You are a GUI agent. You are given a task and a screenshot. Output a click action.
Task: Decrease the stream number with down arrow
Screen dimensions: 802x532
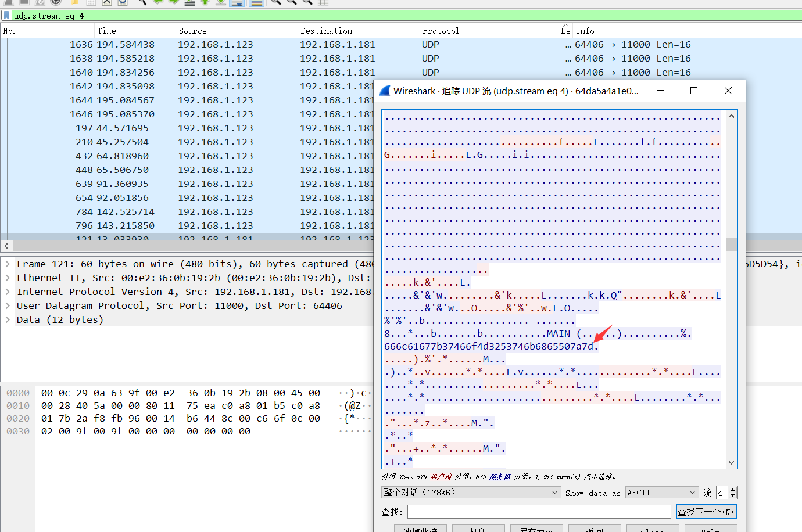(733, 495)
